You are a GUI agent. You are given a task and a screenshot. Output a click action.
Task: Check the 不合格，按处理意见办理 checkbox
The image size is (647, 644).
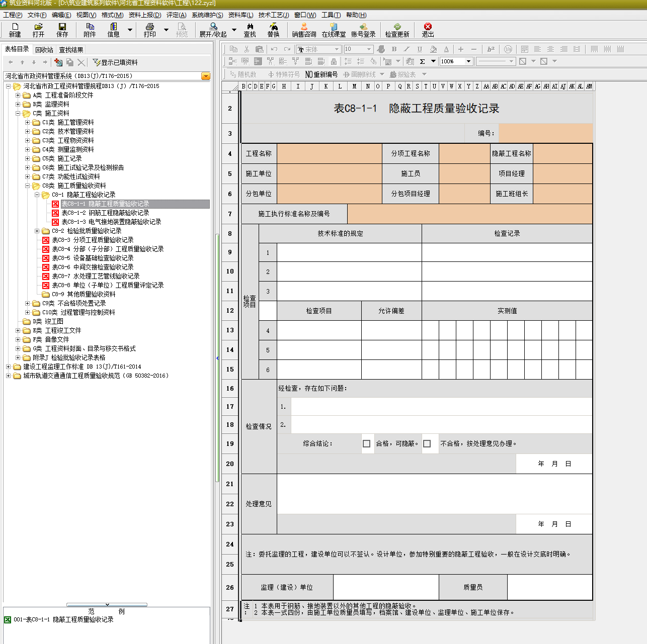[427, 444]
